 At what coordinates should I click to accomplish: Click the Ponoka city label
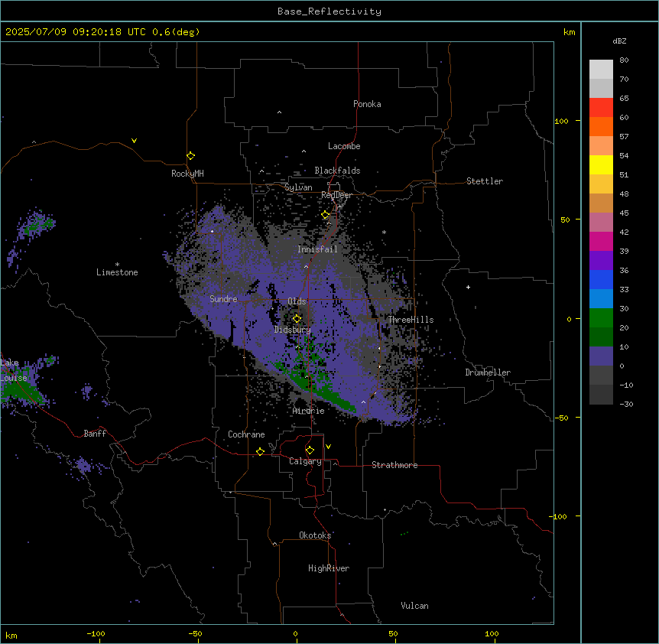pyautogui.click(x=367, y=104)
